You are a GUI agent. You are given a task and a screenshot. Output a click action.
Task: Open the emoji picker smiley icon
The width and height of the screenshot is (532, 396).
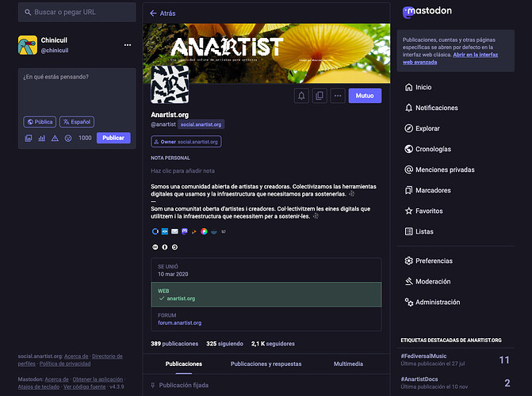(68, 138)
